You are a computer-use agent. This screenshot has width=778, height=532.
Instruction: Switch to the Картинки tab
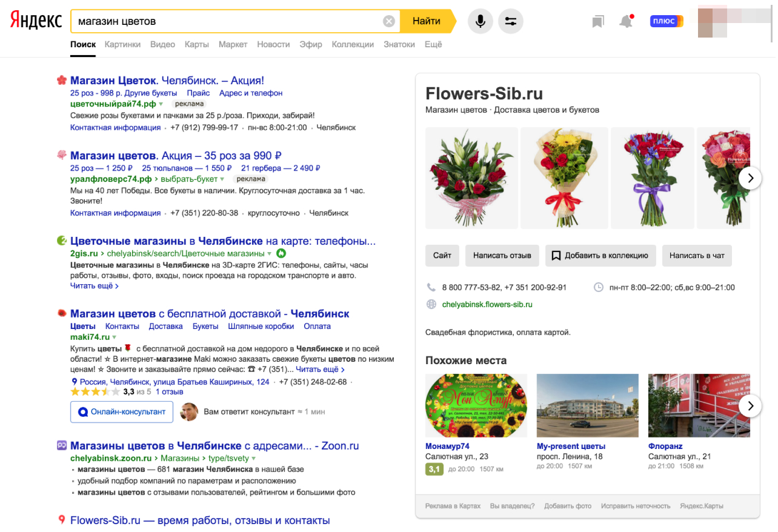tap(122, 44)
